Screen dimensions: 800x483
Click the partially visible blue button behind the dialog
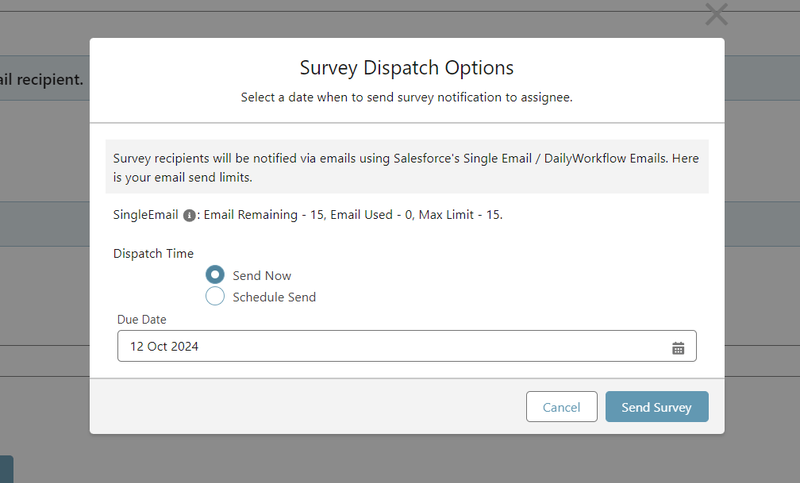pos(6,469)
